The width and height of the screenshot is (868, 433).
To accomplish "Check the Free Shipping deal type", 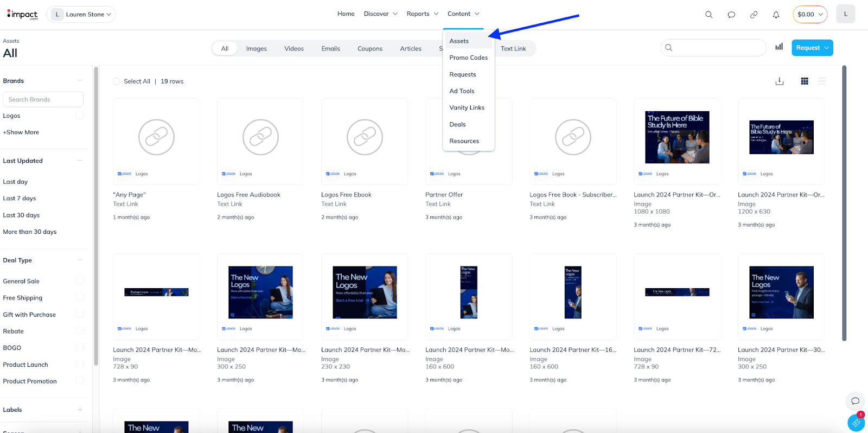I will tap(80, 297).
